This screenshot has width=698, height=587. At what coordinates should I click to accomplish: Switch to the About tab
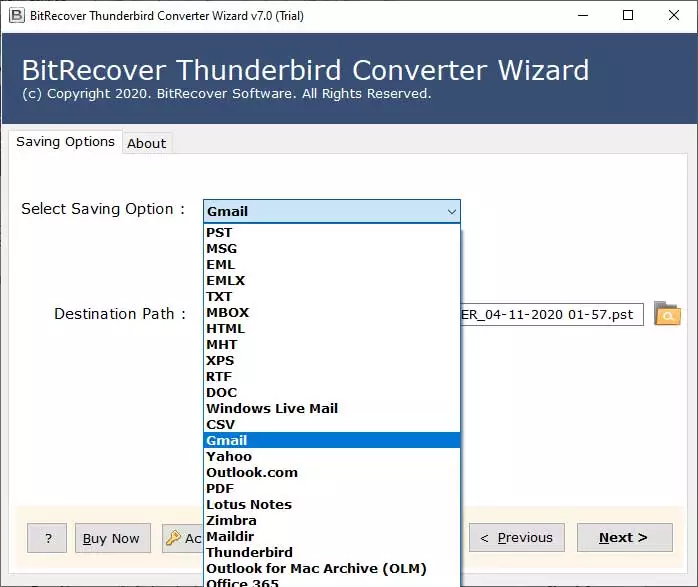click(x=146, y=143)
